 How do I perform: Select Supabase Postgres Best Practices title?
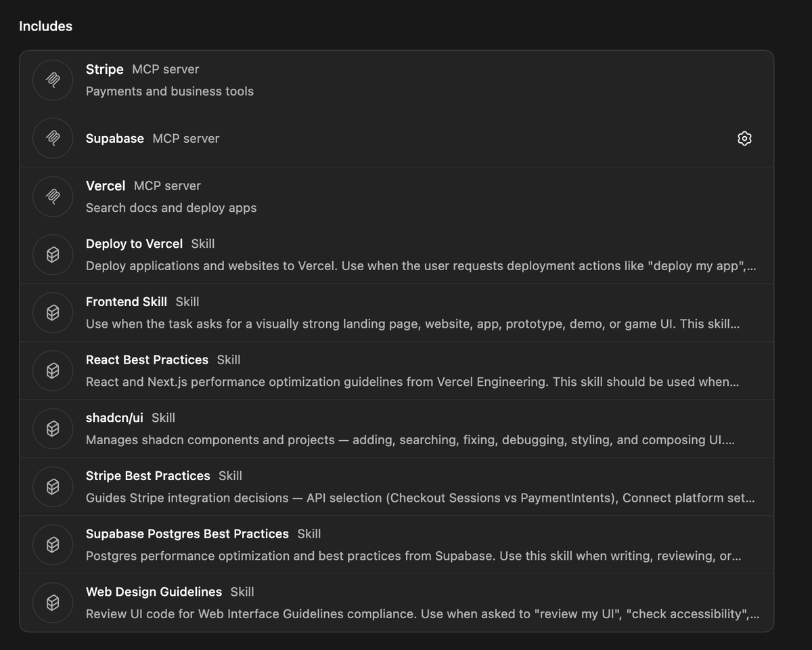coord(187,534)
